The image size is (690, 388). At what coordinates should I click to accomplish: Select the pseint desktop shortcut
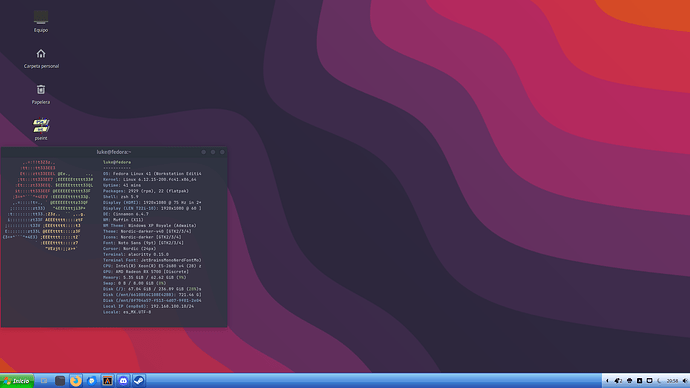click(41, 129)
